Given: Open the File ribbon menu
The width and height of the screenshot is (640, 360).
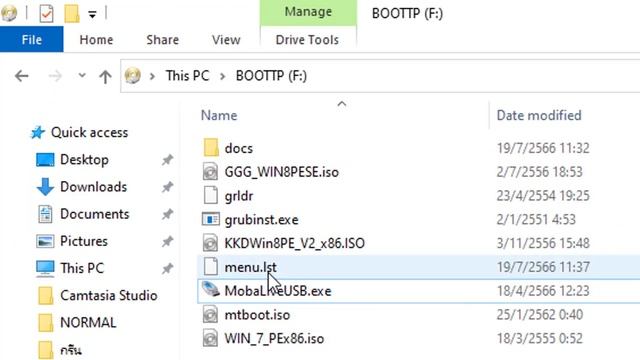Looking at the screenshot, I should point(31,40).
